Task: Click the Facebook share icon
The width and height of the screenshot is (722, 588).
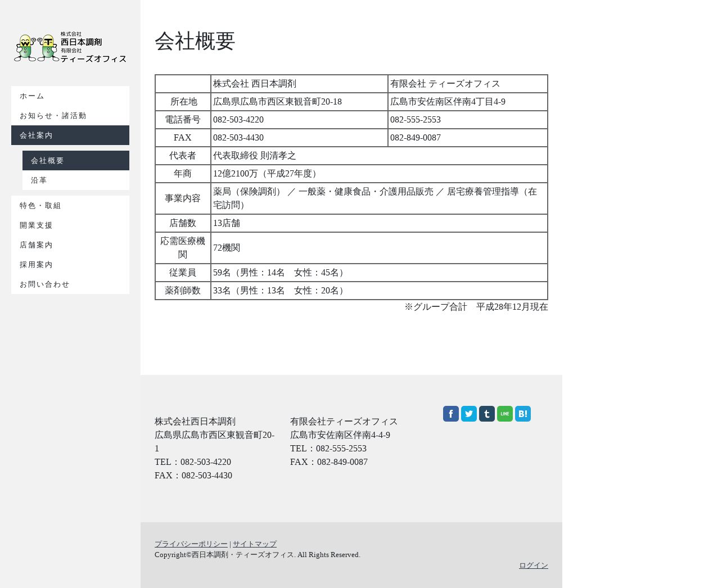Action: (451, 414)
